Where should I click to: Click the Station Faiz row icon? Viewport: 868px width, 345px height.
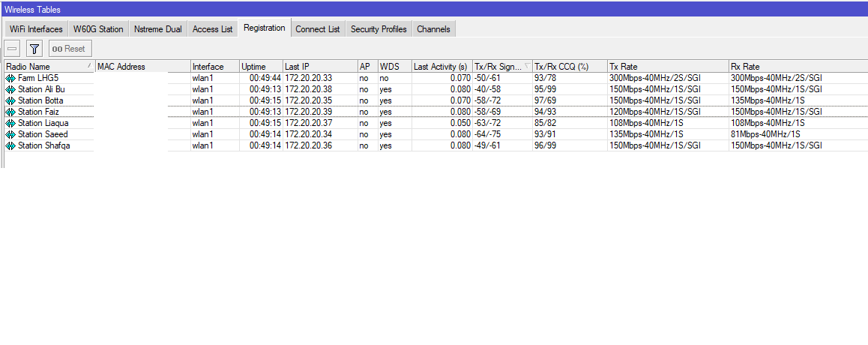(10, 112)
